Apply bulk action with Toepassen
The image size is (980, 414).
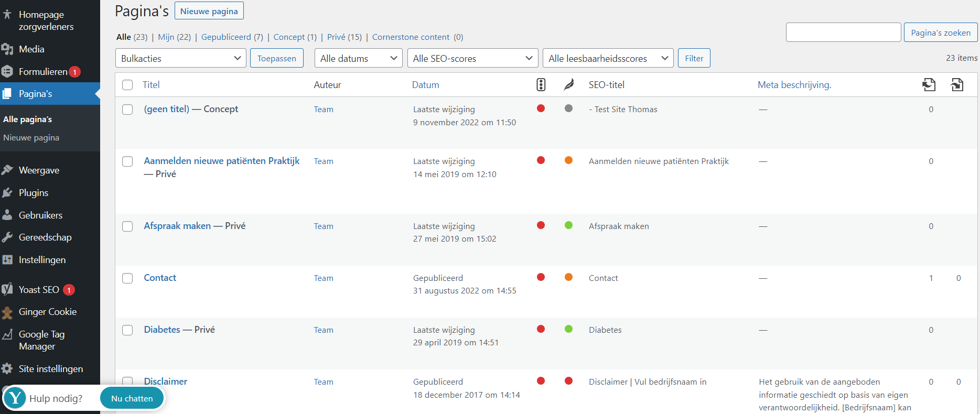pyautogui.click(x=277, y=58)
